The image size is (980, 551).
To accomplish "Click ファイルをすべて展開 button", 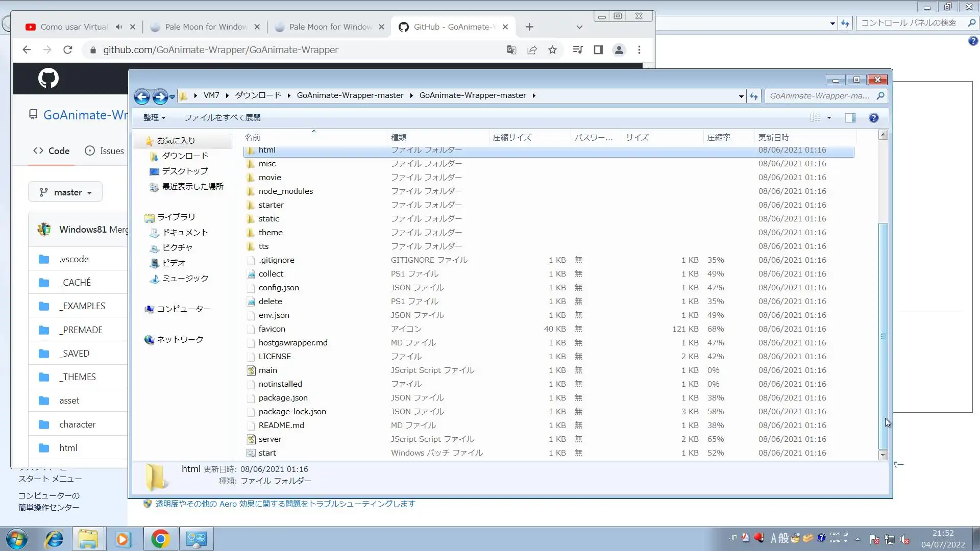I will pyautogui.click(x=222, y=118).
